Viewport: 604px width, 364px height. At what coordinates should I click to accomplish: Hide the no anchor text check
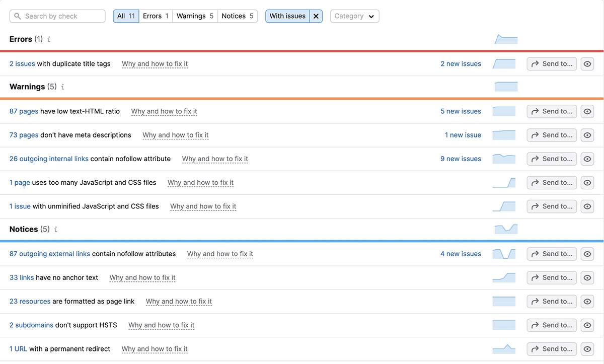(587, 277)
